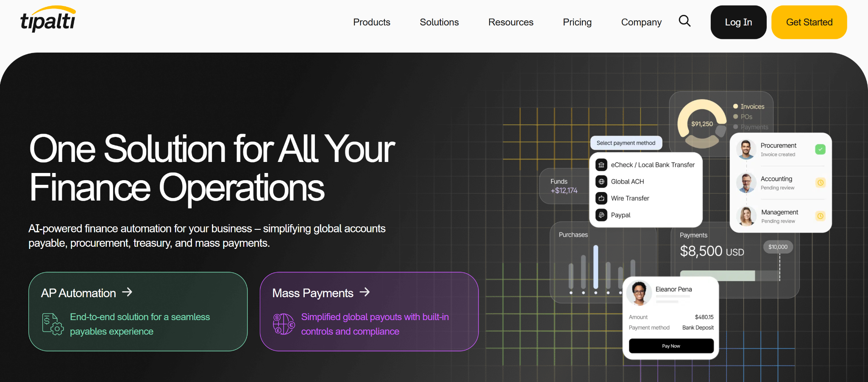Click the Invoice created status text

[x=778, y=154]
